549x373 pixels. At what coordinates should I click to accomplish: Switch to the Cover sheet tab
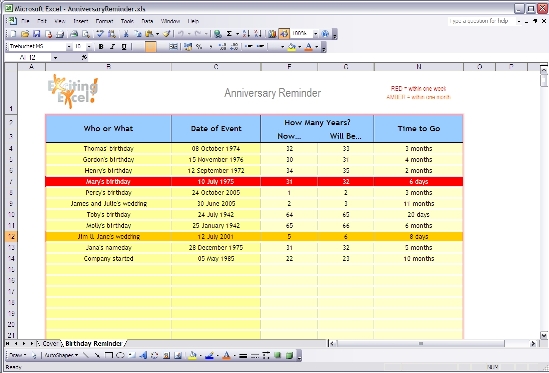[x=49, y=344]
